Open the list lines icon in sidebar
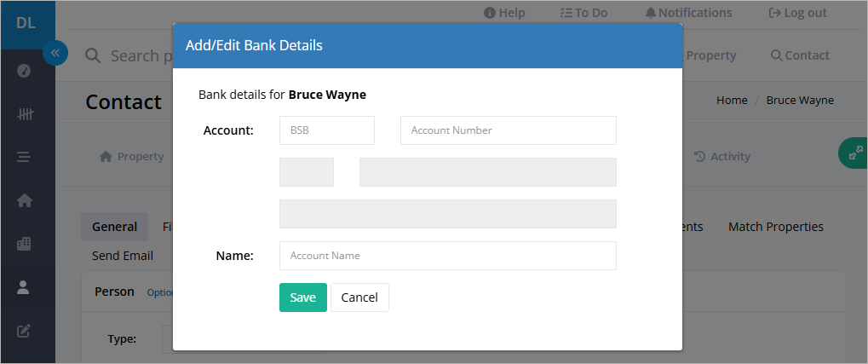Viewport: 868px width, 364px height. (24, 158)
